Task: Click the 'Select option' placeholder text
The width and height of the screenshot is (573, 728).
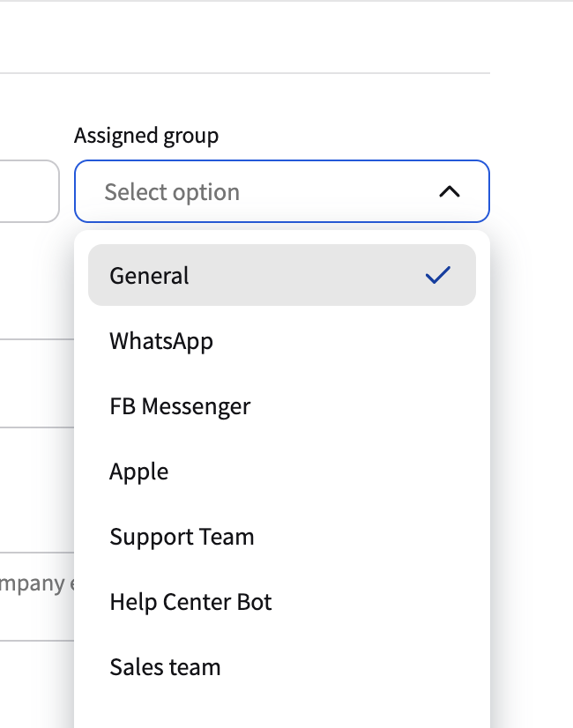Action: tap(172, 192)
